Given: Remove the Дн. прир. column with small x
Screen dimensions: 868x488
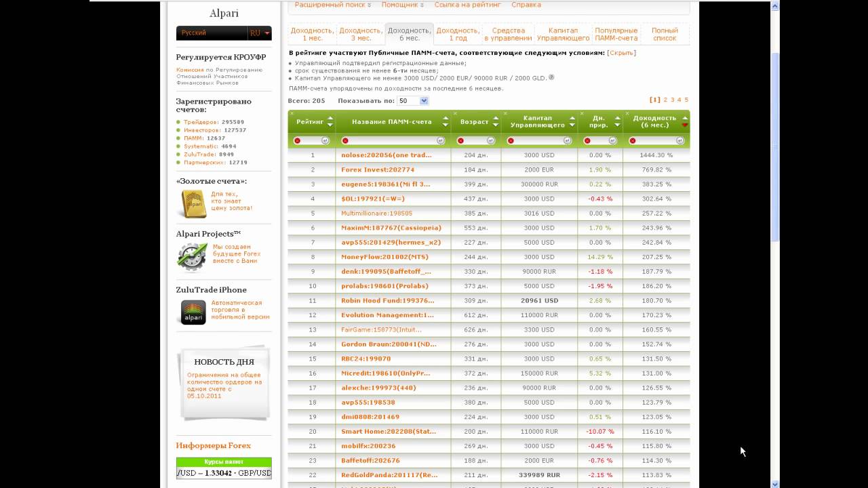Looking at the screenshot, I should click(582, 113).
